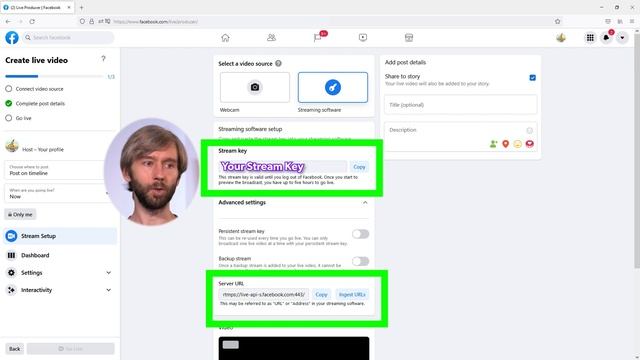Click the tag people icon in description

point(493,144)
